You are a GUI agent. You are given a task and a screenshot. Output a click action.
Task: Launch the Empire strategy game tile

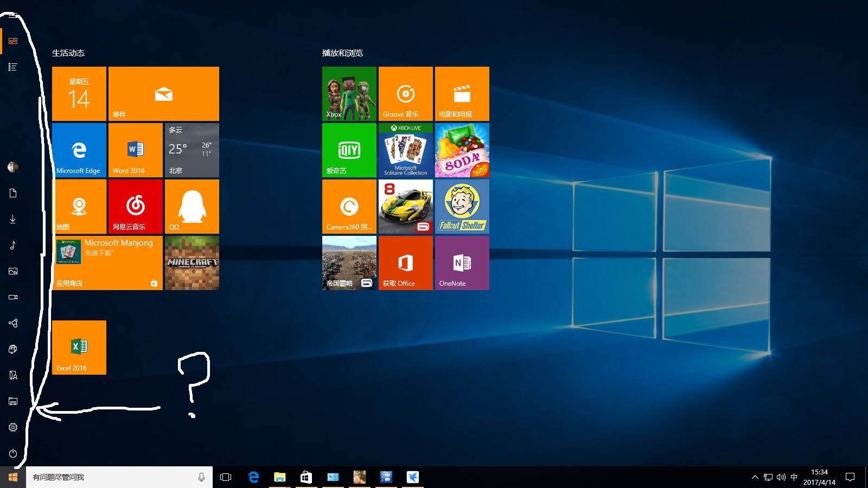point(349,263)
